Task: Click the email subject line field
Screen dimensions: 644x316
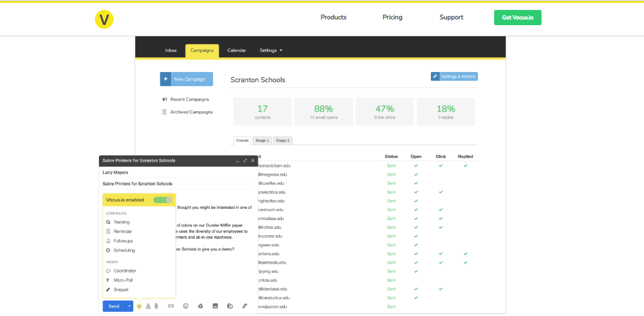Action: point(178,184)
